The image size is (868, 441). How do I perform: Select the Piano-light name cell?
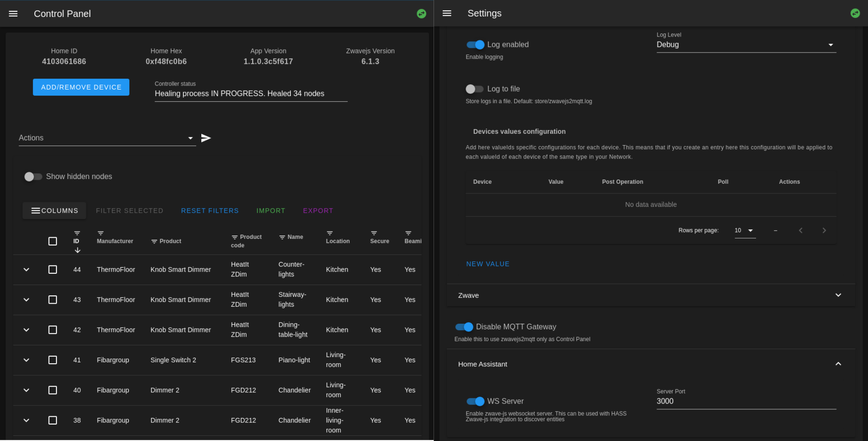294,360
